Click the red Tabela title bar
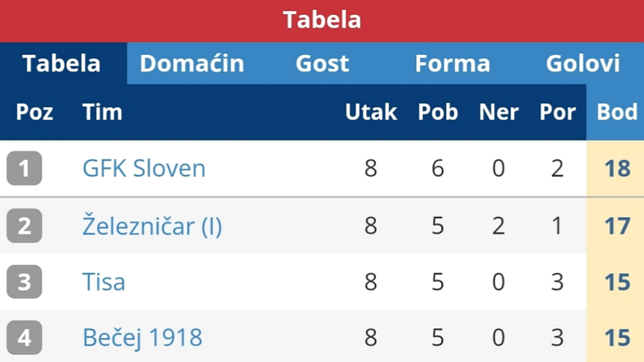Viewport: 644px width, 362px height. [322, 21]
